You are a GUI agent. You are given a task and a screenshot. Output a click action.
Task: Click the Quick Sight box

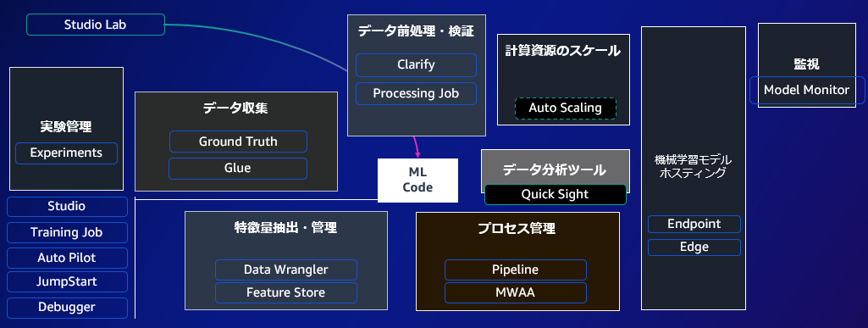[x=556, y=194]
